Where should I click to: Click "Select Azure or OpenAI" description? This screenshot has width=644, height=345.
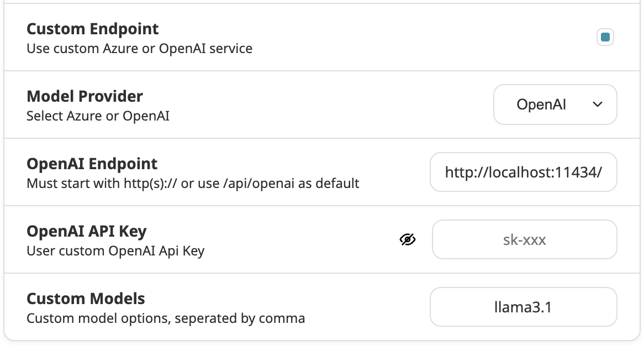point(98,116)
